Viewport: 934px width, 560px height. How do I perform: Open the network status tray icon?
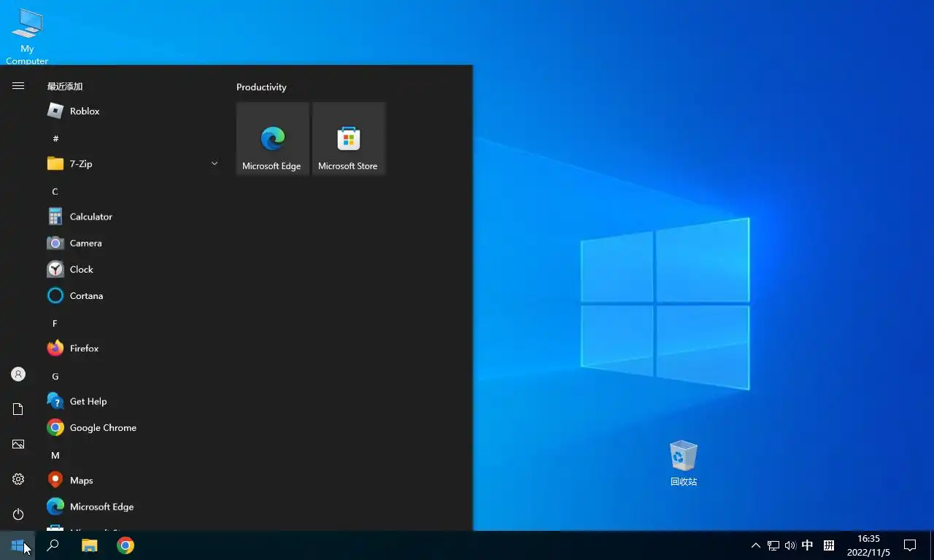click(x=773, y=545)
